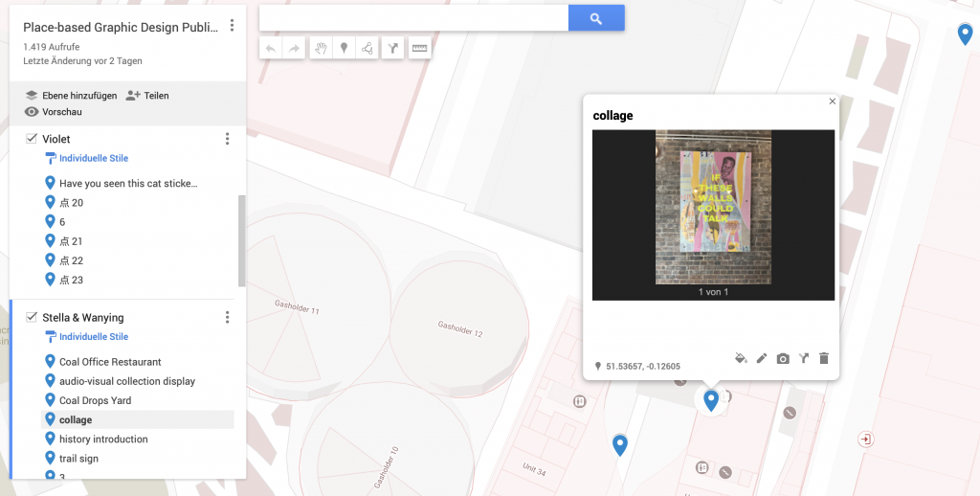
Task: Click inside the map search field
Action: (x=413, y=18)
